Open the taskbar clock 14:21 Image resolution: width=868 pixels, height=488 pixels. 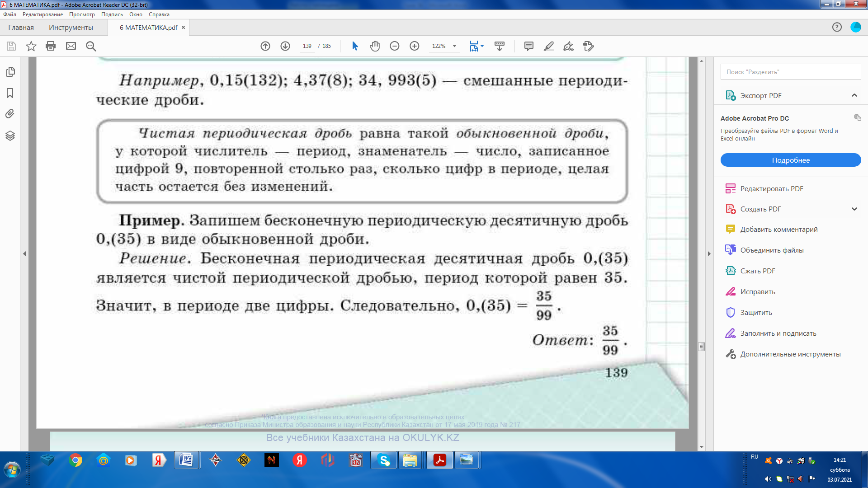tap(840, 460)
